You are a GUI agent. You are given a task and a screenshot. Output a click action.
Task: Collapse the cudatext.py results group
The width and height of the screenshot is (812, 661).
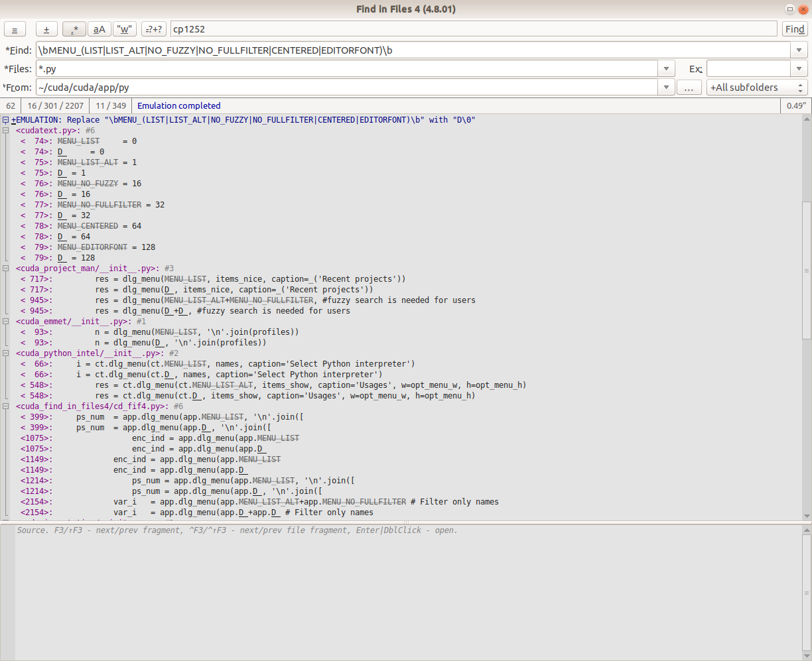coord(5,130)
